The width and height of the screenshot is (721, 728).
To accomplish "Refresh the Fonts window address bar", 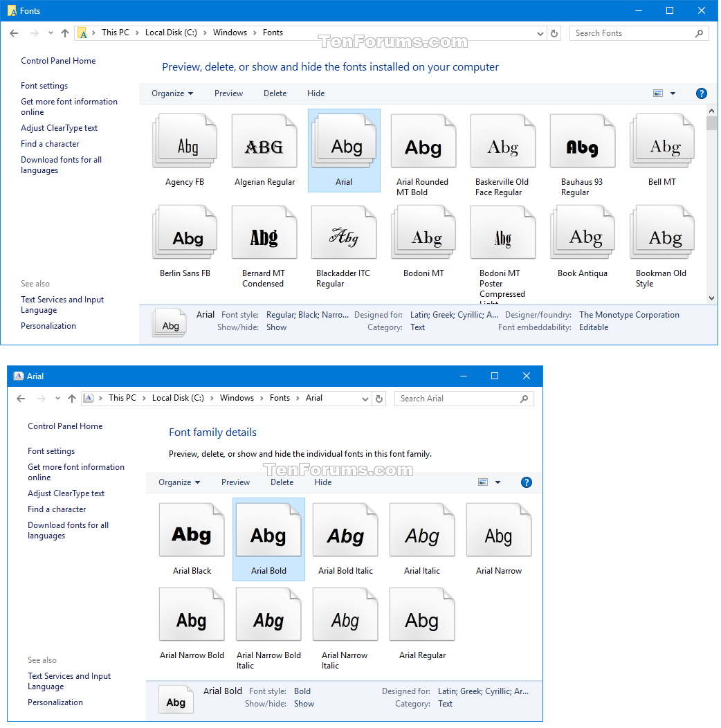I will tap(554, 33).
